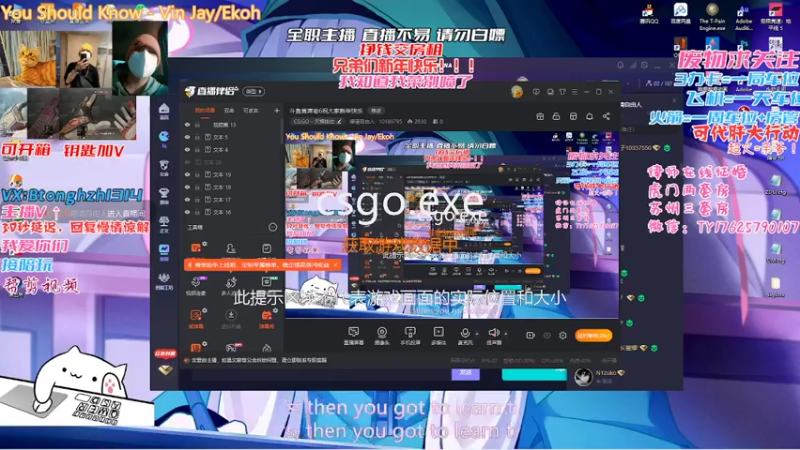The width and height of the screenshot is (800, 450).
Task: Toggle the lock on the 文本 5 layer
Action: coord(197,137)
